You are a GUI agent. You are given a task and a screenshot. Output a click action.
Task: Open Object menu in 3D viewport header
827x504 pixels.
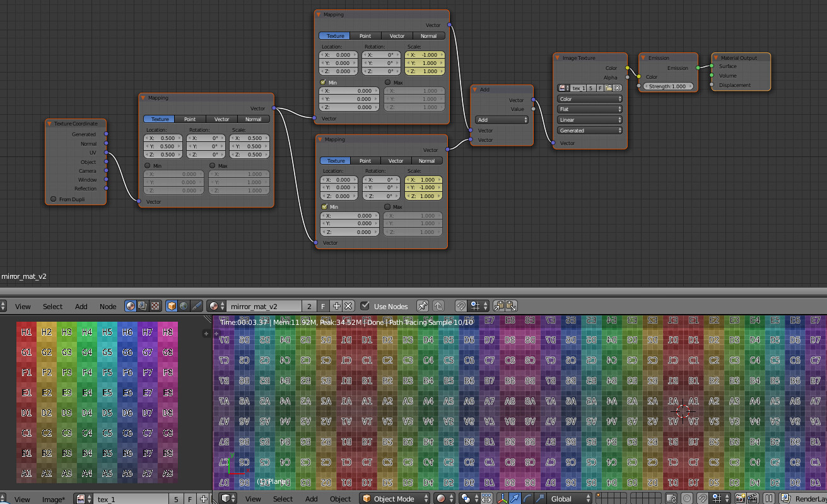(340, 499)
